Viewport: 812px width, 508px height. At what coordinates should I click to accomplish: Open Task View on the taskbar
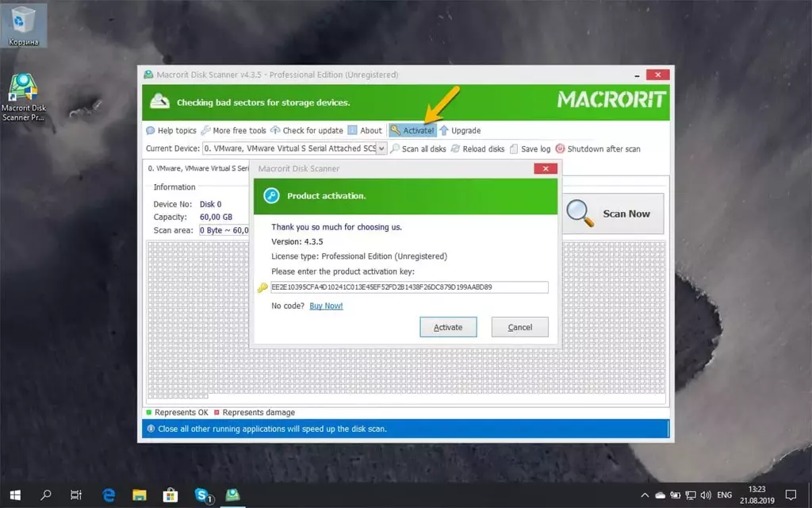(76, 495)
